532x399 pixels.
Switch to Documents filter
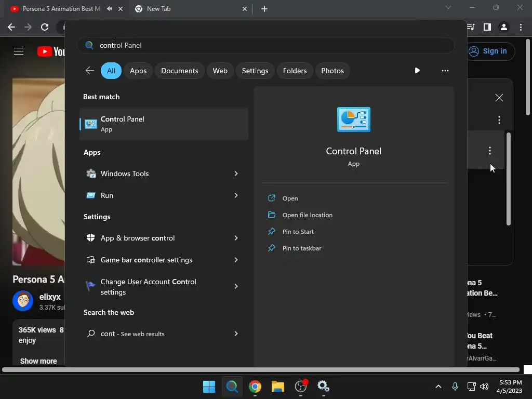pyautogui.click(x=179, y=71)
